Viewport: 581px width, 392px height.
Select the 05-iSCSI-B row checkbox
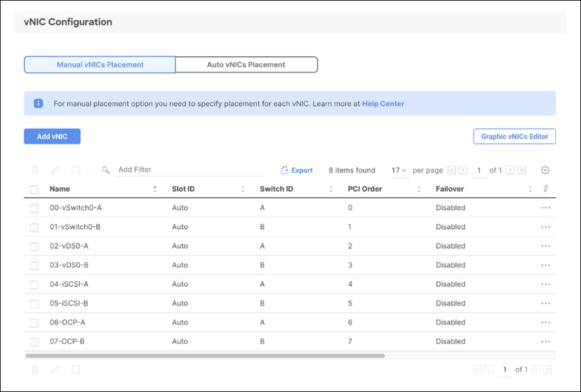pyautogui.click(x=34, y=304)
